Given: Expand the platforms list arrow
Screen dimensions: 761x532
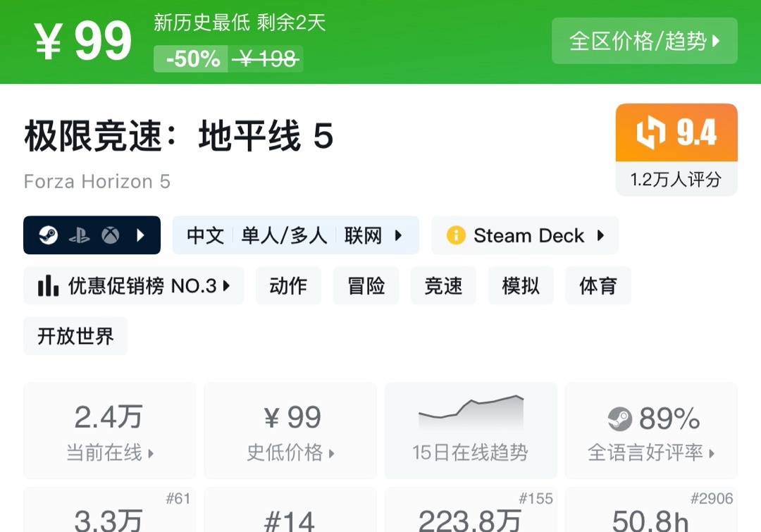Looking at the screenshot, I should (140, 235).
